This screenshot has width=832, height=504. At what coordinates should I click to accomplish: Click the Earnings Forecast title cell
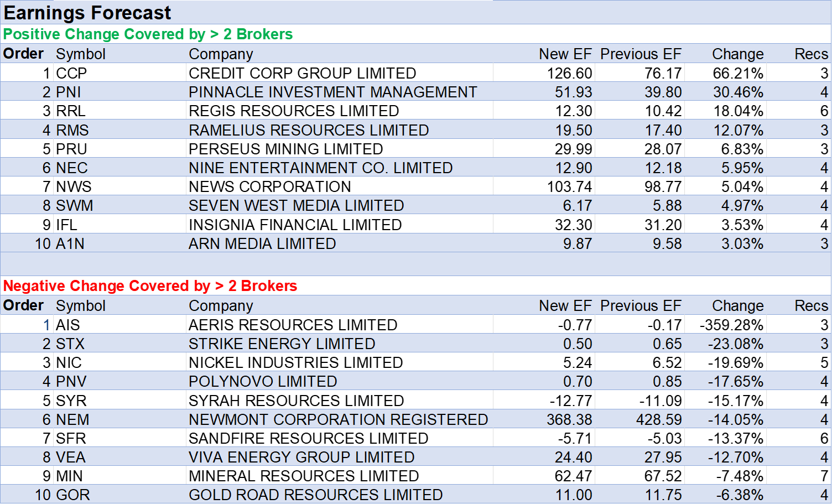[x=87, y=13]
